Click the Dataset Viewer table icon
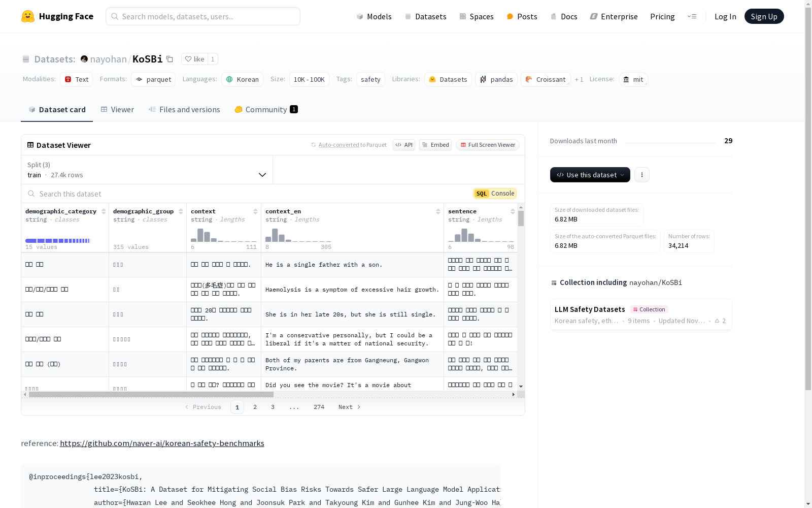The width and height of the screenshot is (812, 508). [30, 145]
